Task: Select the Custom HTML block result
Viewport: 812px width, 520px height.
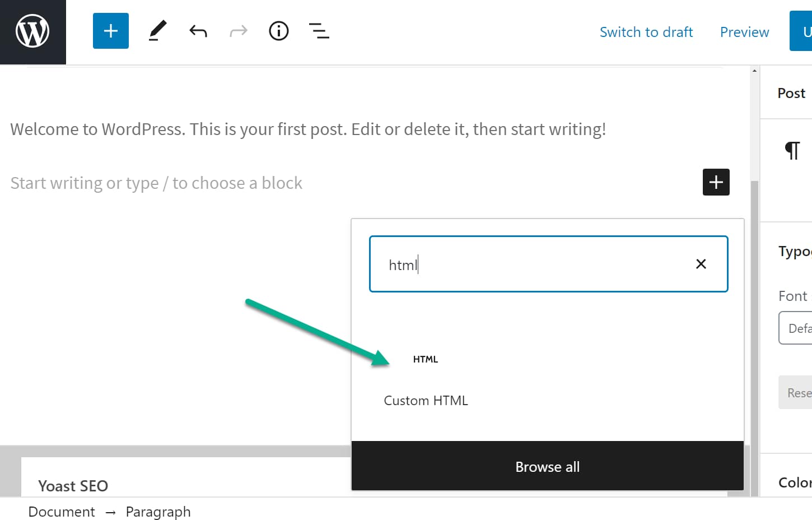Action: [x=426, y=400]
